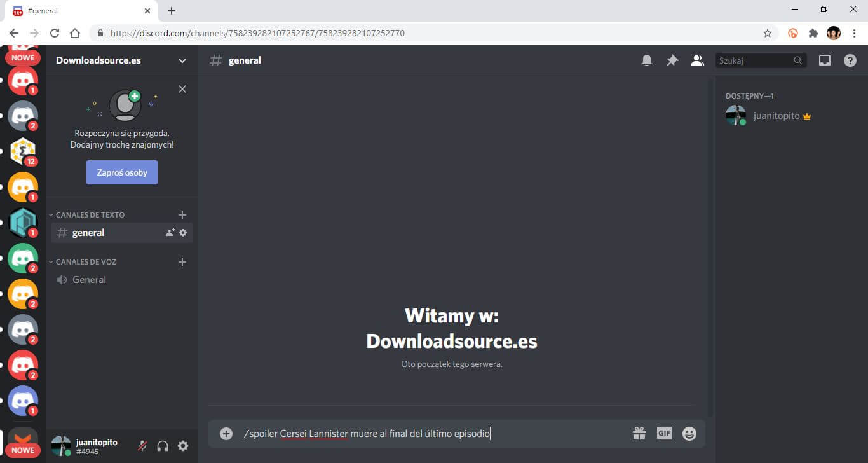Viewport: 868px width, 463px height.
Task: Close the #general browser tab
Action: pos(147,11)
